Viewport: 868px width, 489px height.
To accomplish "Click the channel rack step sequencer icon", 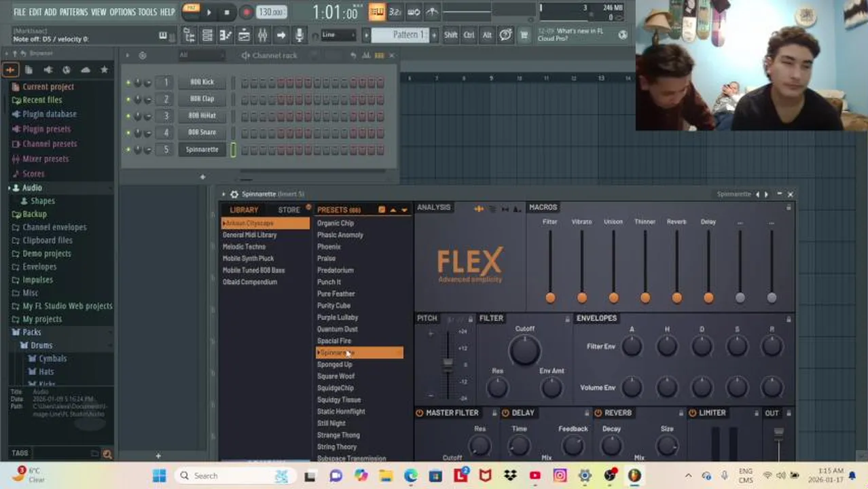I will point(380,56).
